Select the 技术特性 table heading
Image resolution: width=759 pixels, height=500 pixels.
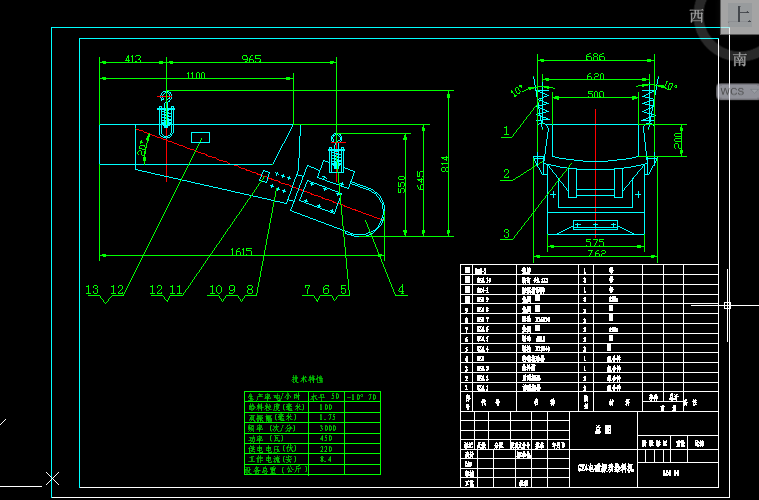point(307,379)
